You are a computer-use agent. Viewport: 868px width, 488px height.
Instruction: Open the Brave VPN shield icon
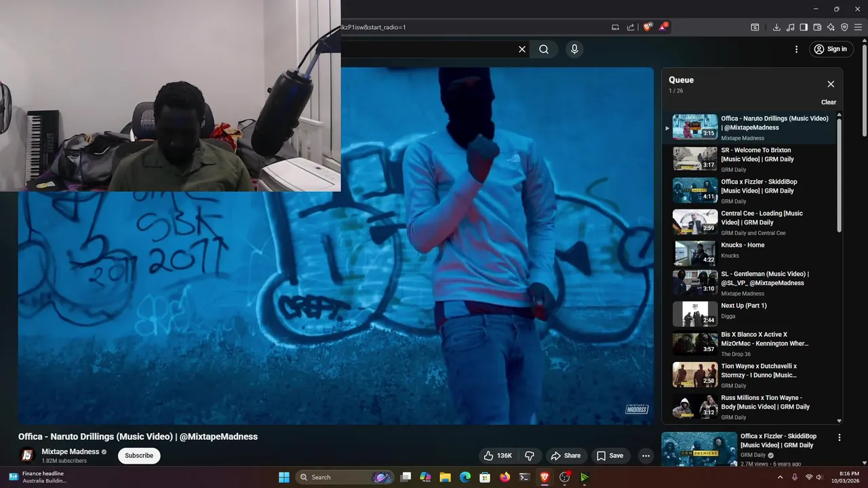pos(844,27)
